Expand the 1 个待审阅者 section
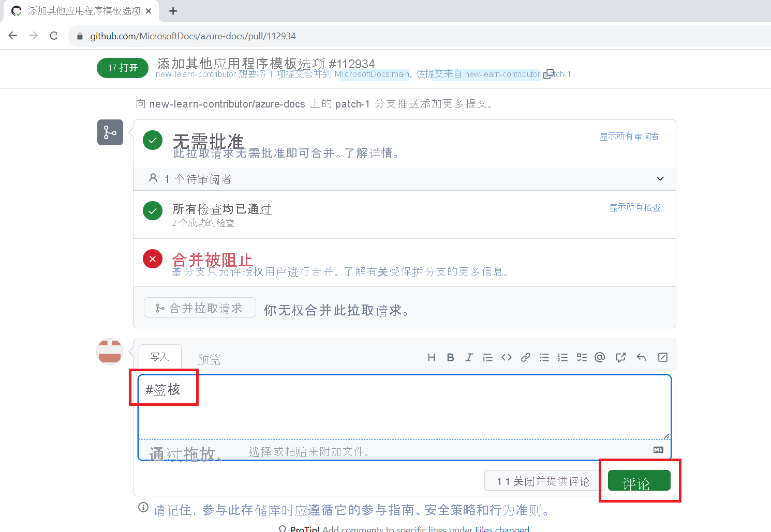Image resolution: width=771 pixels, height=532 pixels. click(x=405, y=179)
